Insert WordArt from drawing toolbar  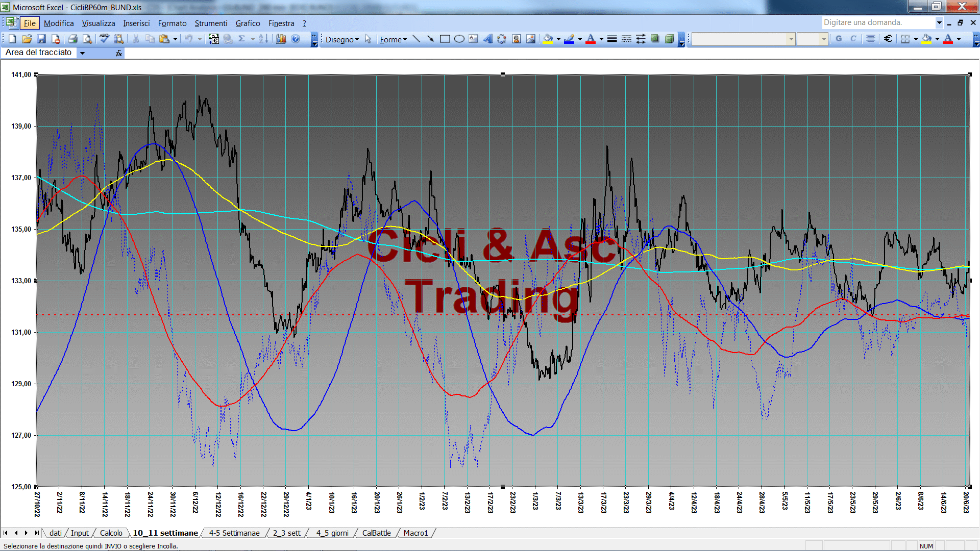coord(487,39)
